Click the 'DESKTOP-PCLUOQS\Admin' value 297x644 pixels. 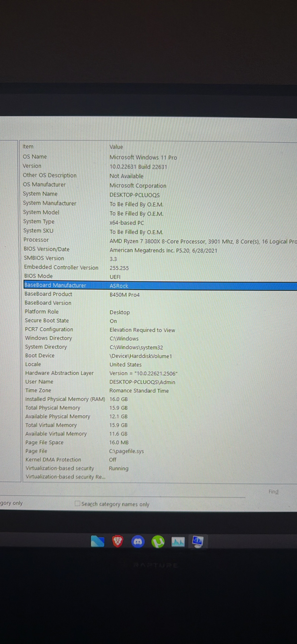142,382
